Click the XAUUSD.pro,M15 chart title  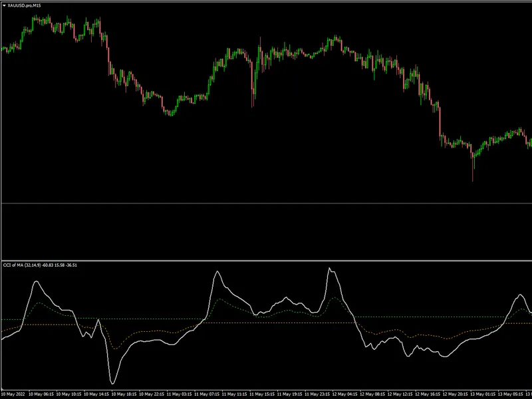[24, 5]
